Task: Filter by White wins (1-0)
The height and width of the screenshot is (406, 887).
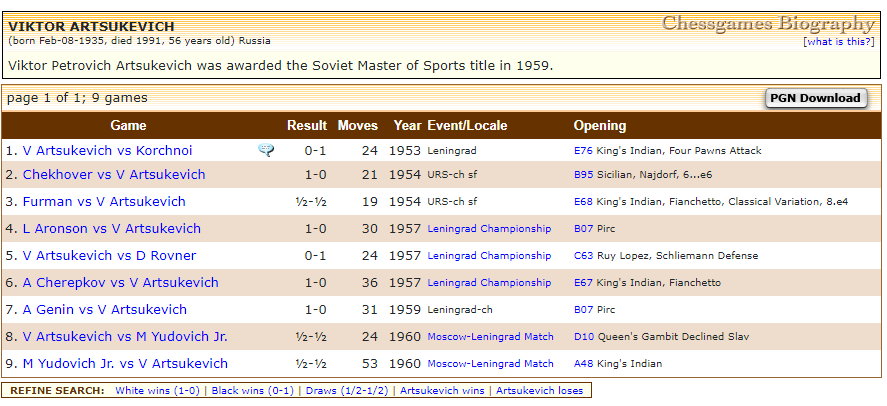Action: [157, 391]
